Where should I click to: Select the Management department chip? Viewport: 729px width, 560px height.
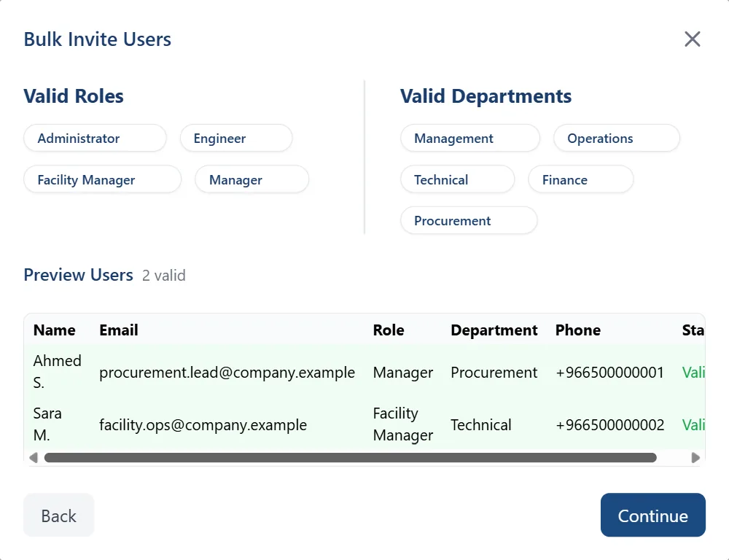click(x=470, y=138)
